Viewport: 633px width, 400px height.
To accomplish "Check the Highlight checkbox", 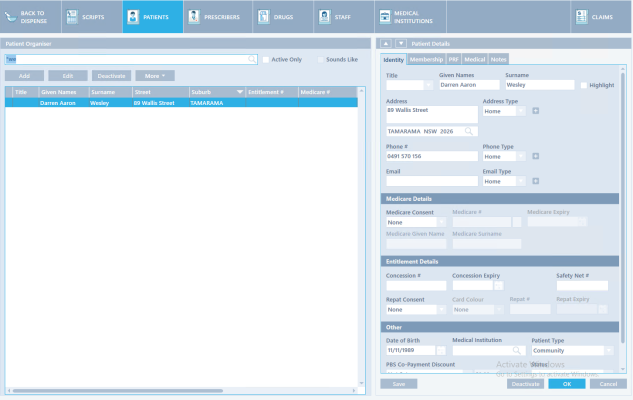I will 584,85.
